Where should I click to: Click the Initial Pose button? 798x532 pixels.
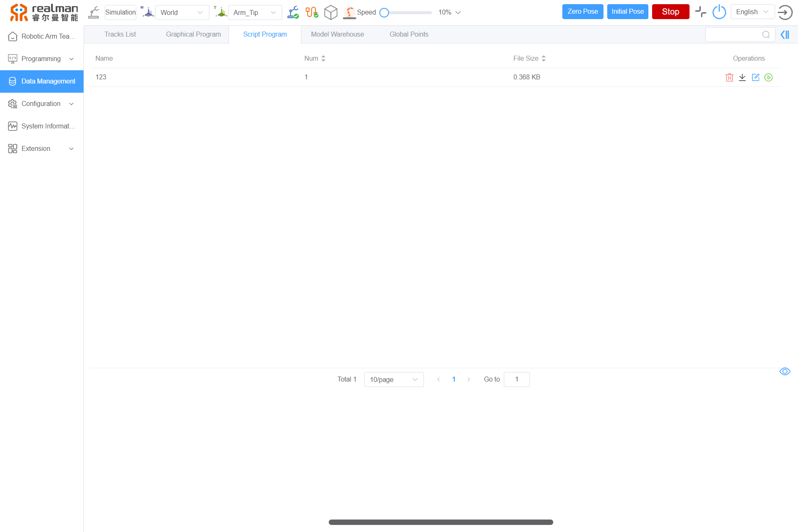pos(627,12)
